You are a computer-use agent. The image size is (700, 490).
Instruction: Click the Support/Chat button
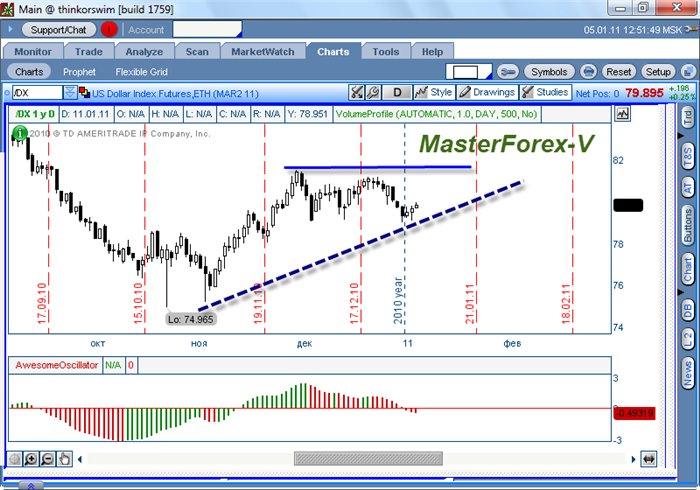(58, 30)
